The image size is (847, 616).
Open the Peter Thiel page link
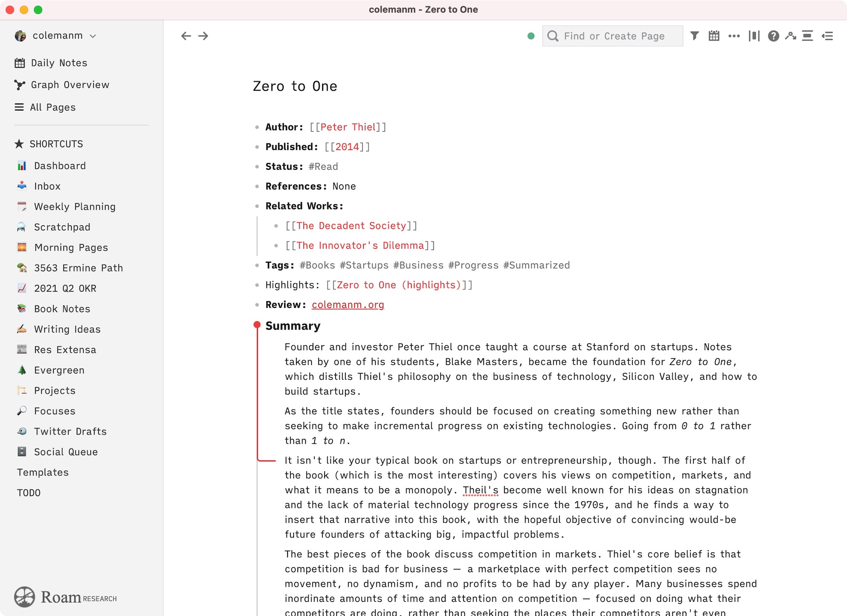pos(348,127)
